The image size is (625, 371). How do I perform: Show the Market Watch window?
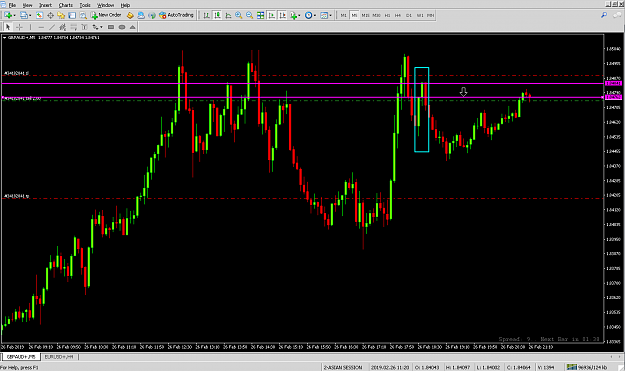point(39,15)
